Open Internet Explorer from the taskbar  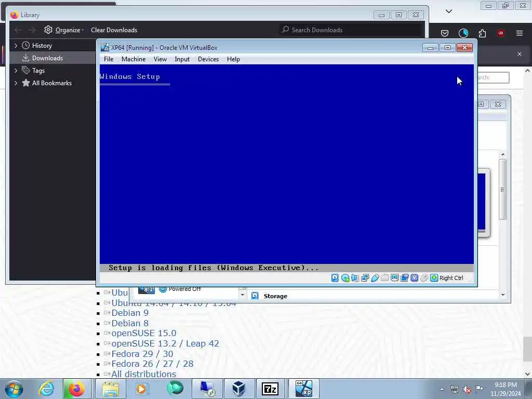coord(46,389)
